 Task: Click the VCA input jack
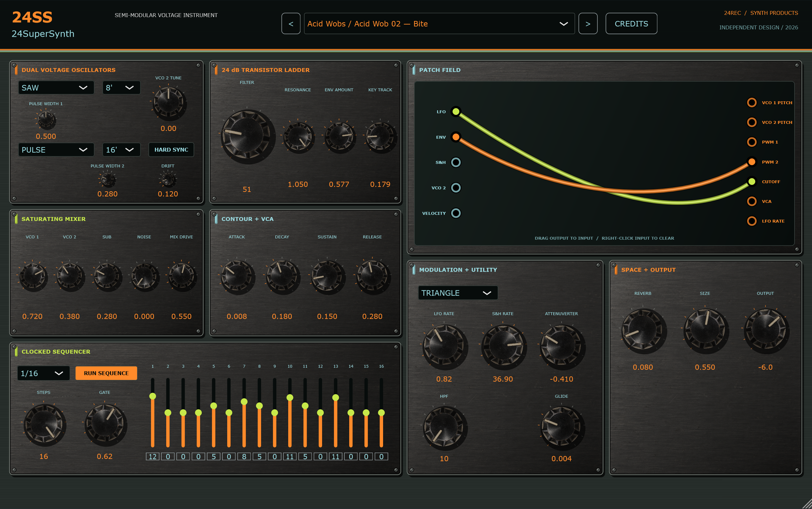[752, 201]
